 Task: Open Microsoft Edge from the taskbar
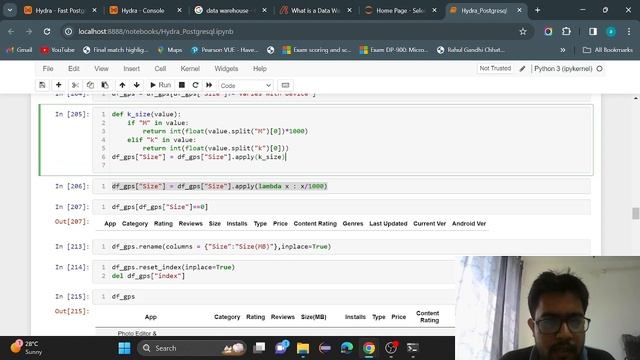pos(347,348)
